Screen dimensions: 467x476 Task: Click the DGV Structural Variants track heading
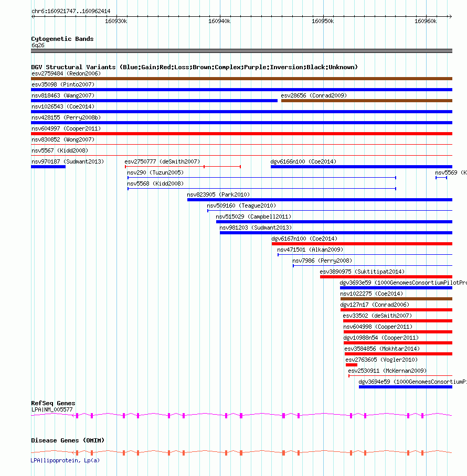pyautogui.click(x=195, y=67)
